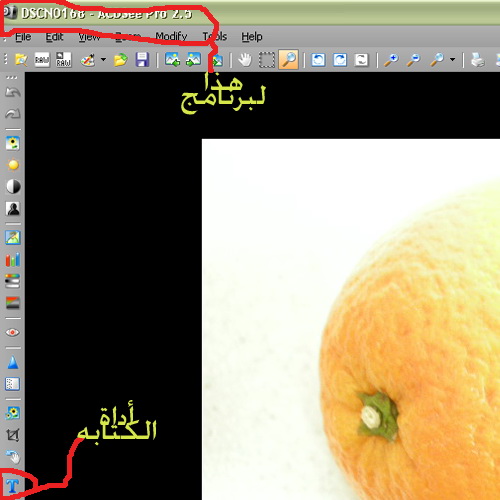Open the Edit menu

tap(54, 37)
